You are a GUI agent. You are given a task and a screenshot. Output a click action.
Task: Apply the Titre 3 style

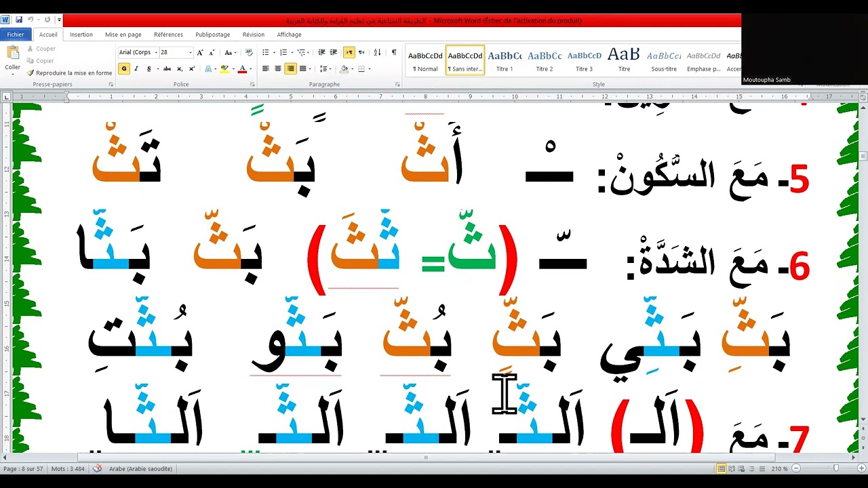tap(584, 60)
